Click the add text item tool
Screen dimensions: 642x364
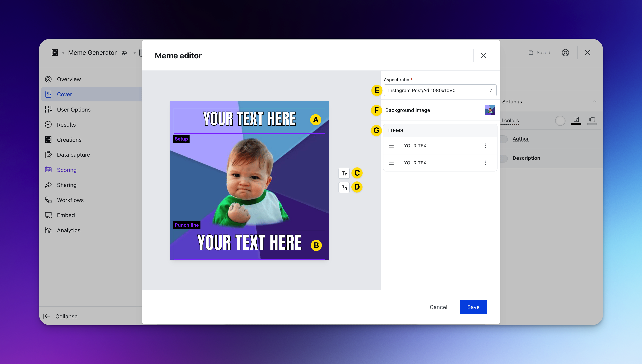tap(344, 173)
